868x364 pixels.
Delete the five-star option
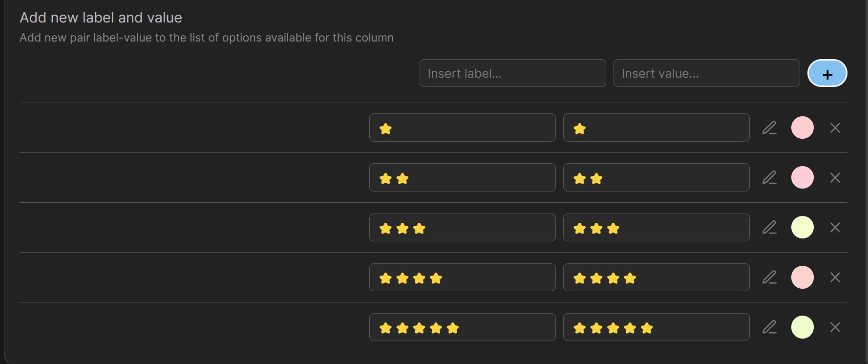click(x=835, y=327)
